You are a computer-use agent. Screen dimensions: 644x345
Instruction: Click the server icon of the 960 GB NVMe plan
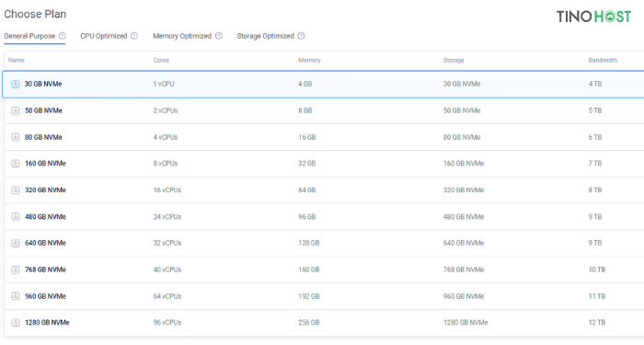coord(16,296)
